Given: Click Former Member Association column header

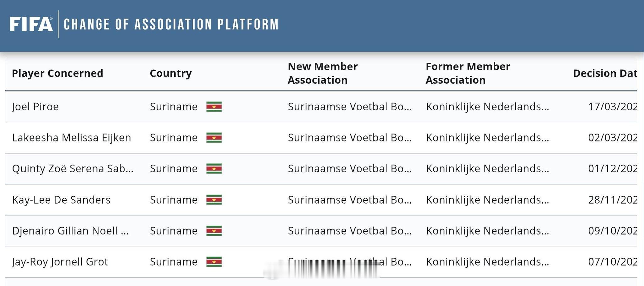Looking at the screenshot, I should click(x=468, y=73).
